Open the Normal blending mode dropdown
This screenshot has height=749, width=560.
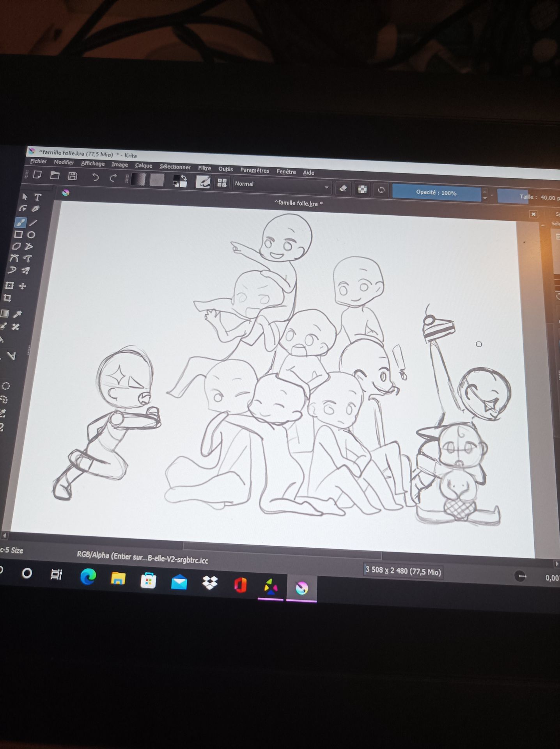(282, 186)
